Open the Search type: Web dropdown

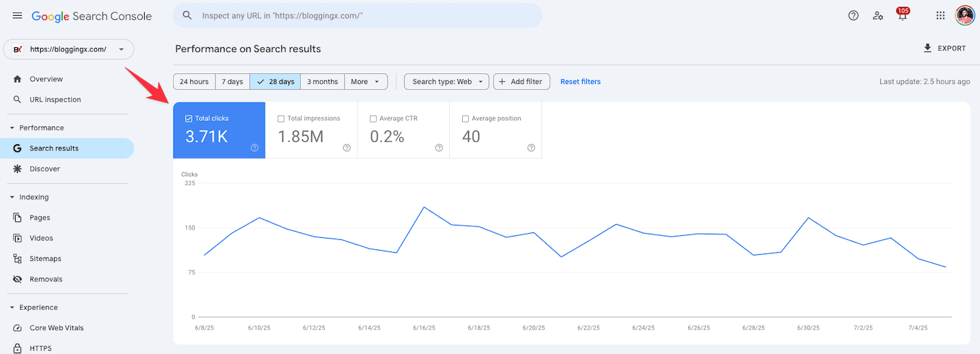pyautogui.click(x=447, y=81)
